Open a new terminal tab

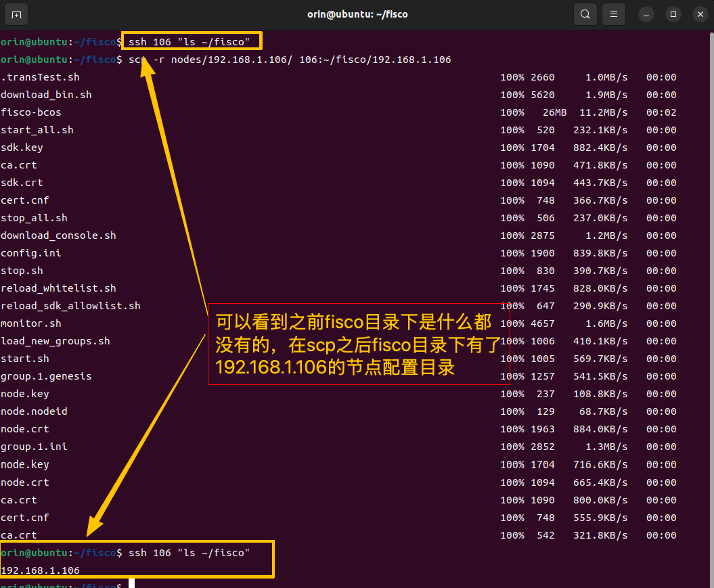pos(16,15)
